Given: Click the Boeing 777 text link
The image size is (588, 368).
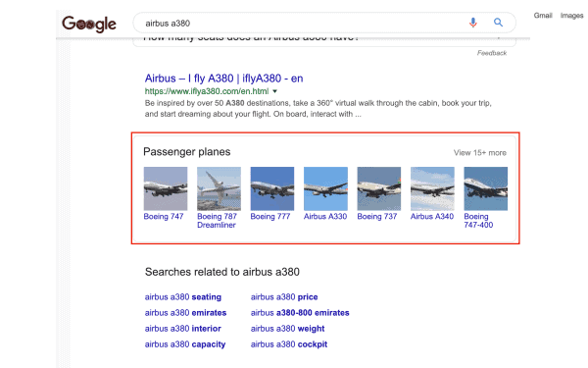Looking at the screenshot, I should tap(270, 216).
